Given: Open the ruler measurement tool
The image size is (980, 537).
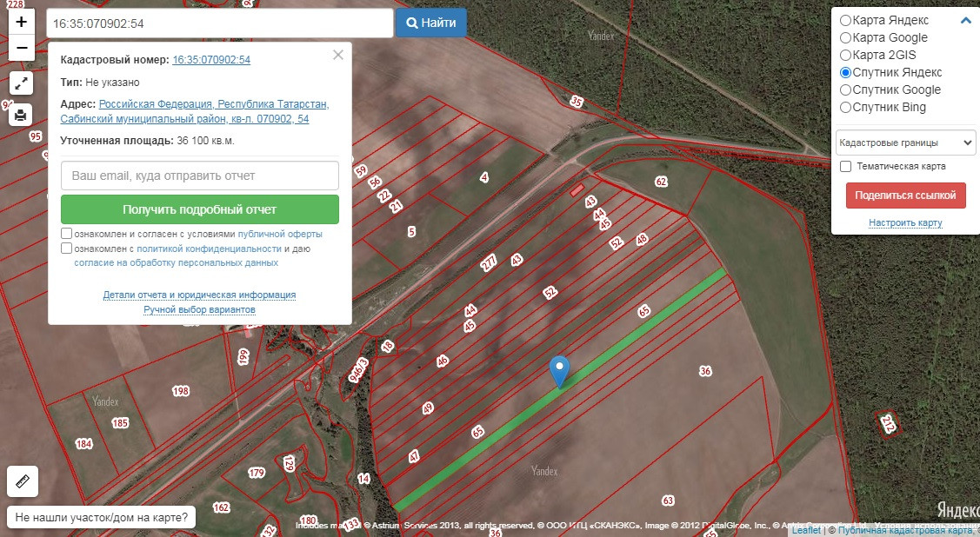Looking at the screenshot, I should (23, 481).
